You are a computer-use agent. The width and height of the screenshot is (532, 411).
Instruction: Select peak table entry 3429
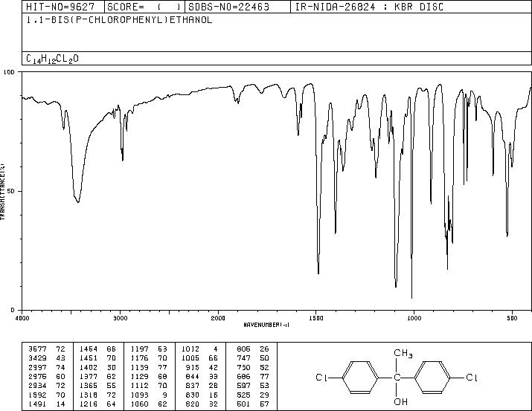click(x=37, y=358)
